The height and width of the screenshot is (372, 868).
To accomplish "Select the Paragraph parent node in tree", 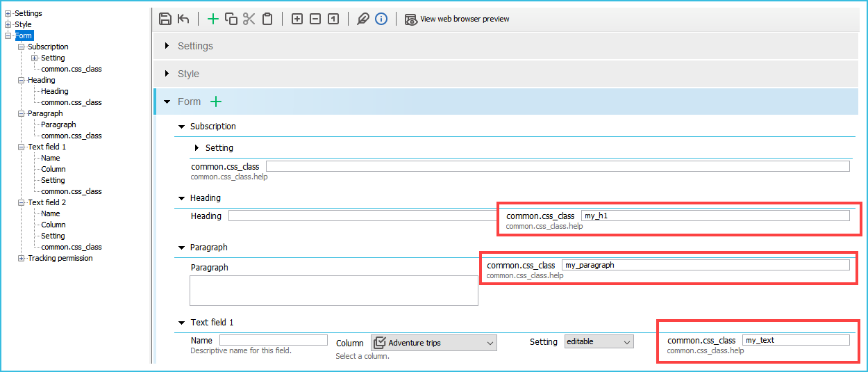I will click(45, 113).
